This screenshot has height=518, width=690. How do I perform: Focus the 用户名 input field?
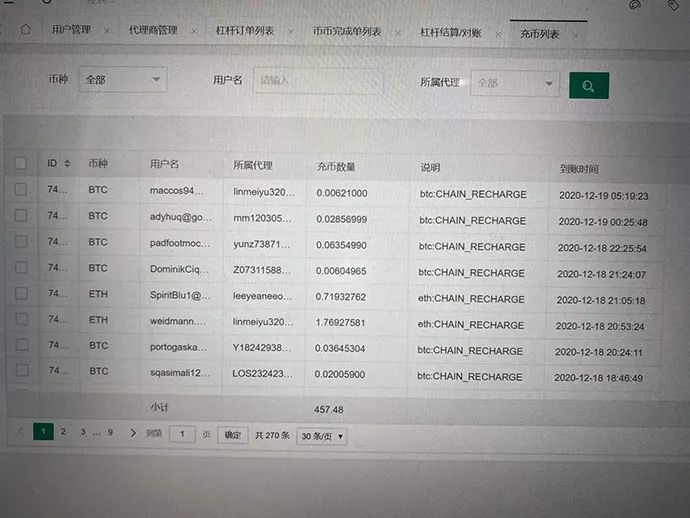(318, 80)
